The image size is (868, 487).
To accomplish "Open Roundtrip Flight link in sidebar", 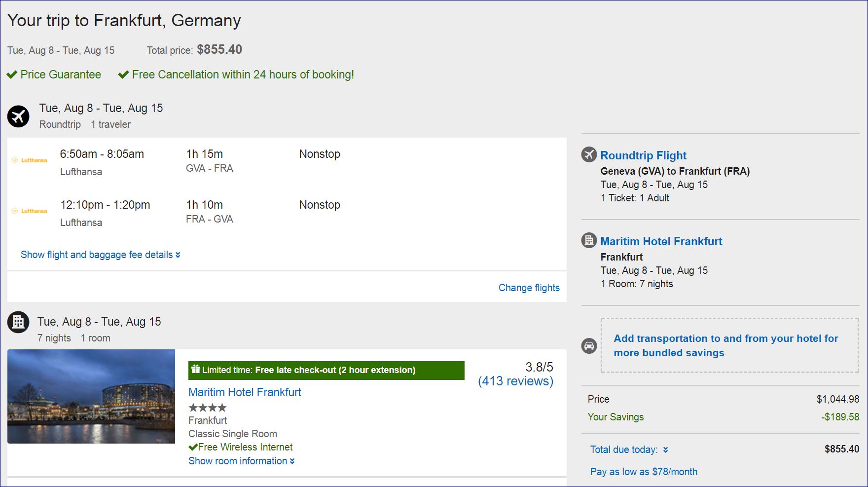I will 643,155.
